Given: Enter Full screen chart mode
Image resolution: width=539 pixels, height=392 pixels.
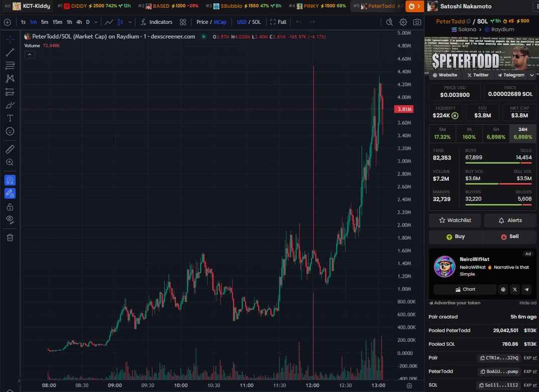Looking at the screenshot, I should [x=279, y=23].
